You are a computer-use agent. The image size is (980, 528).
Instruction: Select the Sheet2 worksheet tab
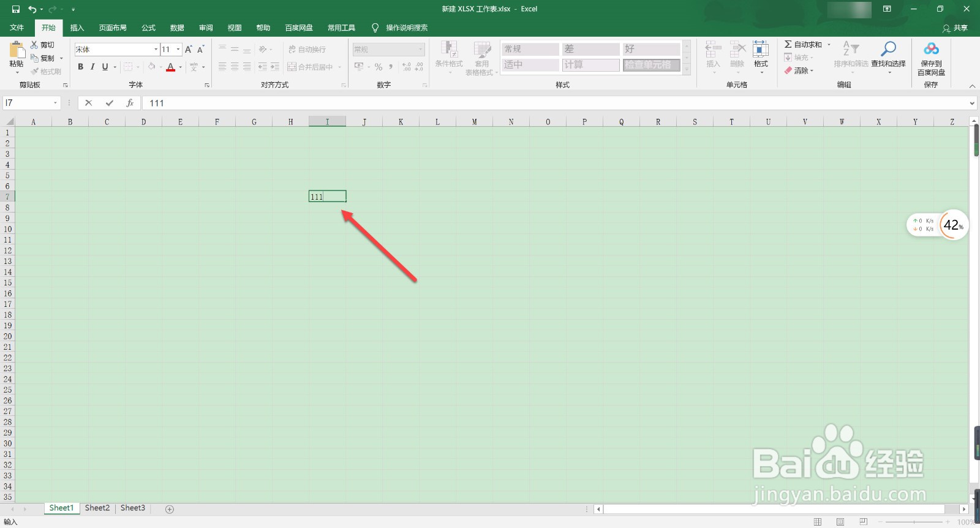(97, 508)
